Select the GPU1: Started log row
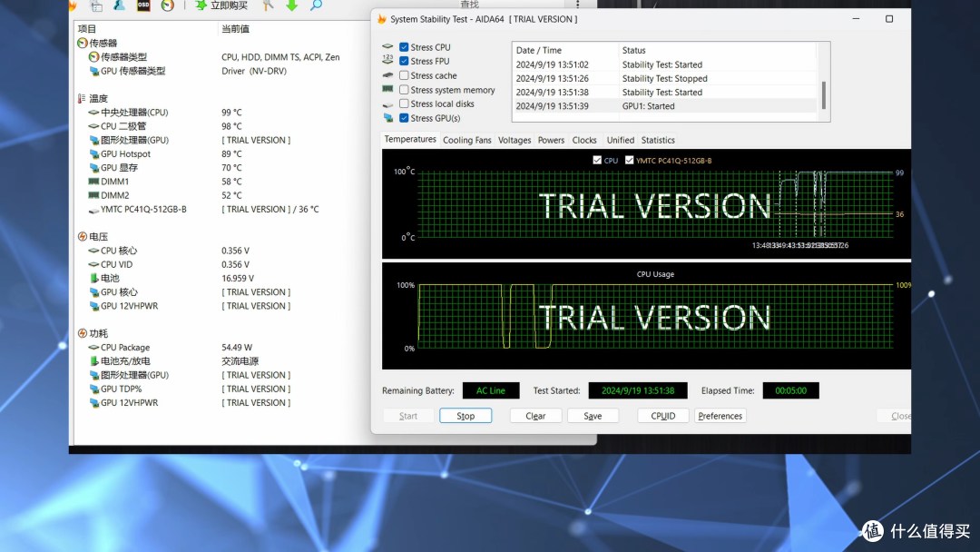 click(665, 106)
